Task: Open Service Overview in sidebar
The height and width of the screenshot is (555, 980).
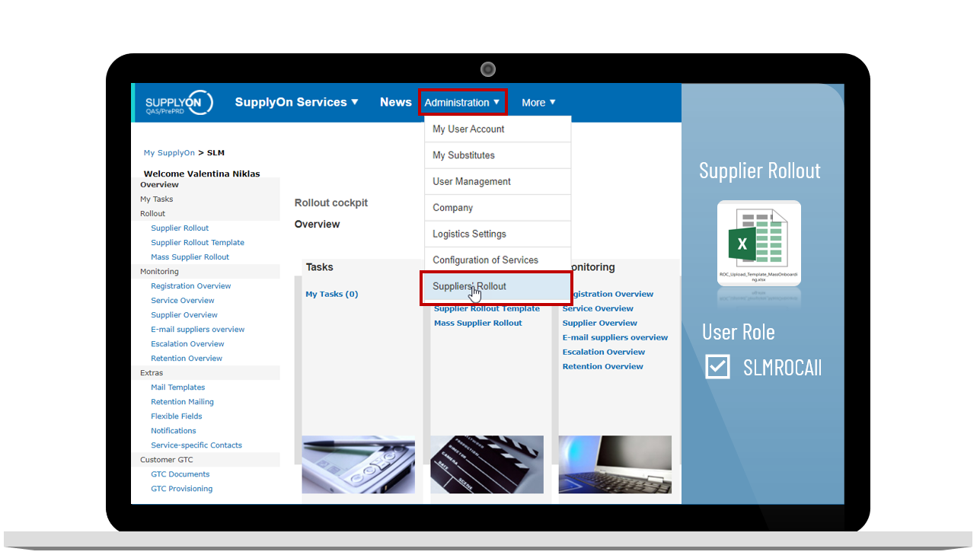Action: tap(183, 301)
